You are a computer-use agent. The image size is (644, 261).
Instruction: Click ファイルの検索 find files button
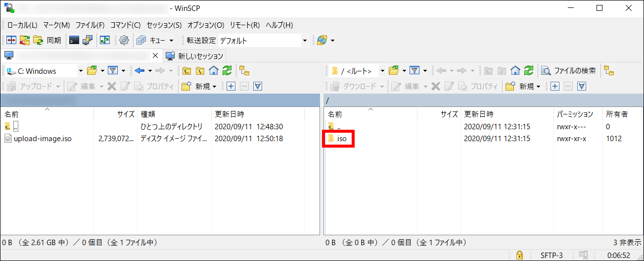569,71
